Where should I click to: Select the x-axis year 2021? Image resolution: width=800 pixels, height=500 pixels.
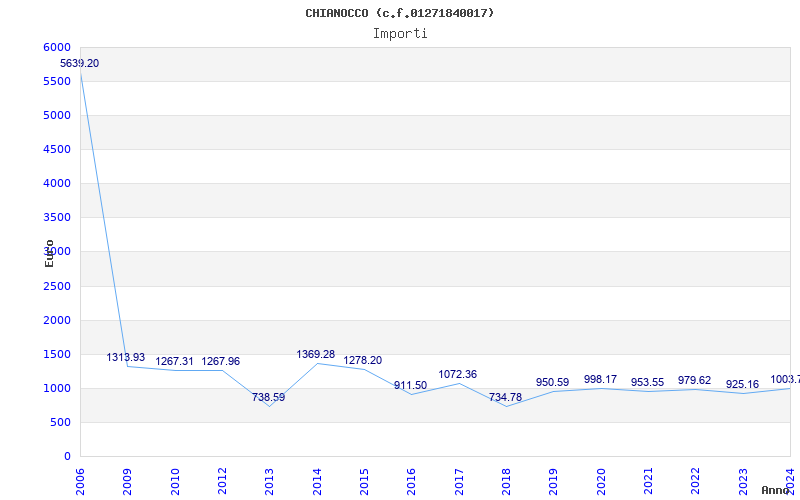[648, 482]
